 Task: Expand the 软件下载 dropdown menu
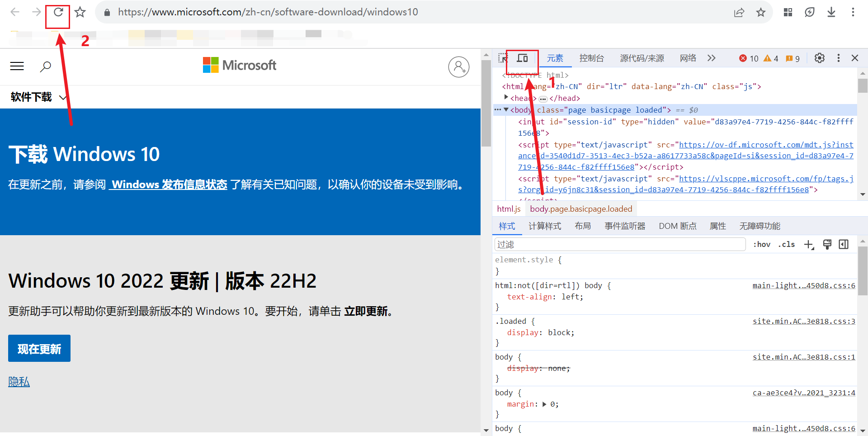point(38,97)
